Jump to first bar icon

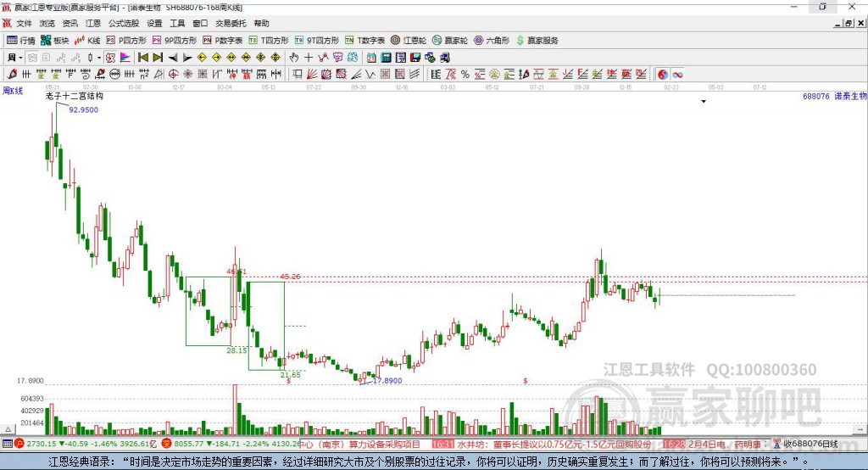click(143, 58)
